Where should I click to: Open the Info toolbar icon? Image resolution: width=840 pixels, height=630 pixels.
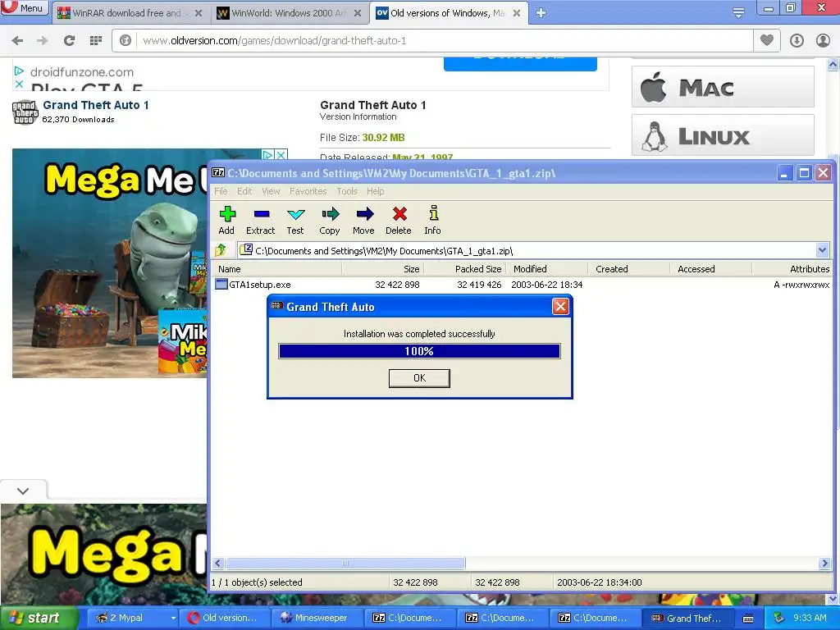[x=433, y=220]
